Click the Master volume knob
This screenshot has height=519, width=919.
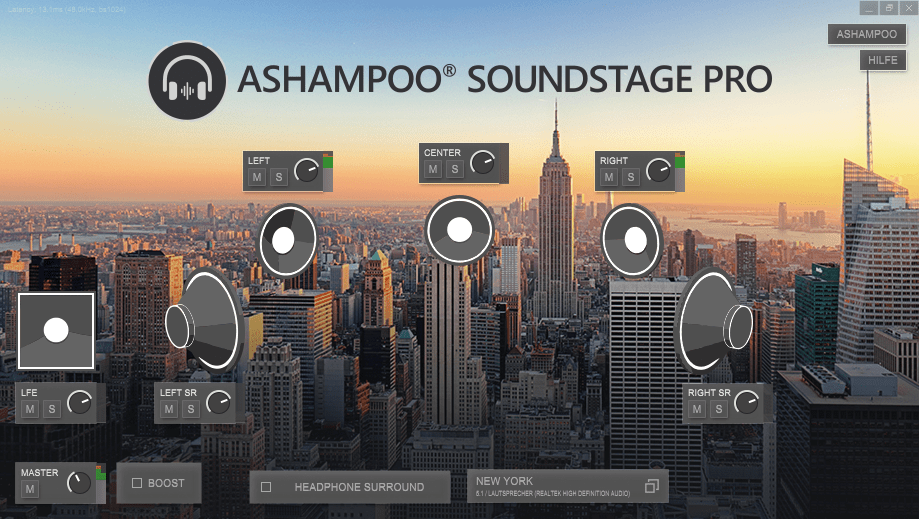[x=79, y=482]
